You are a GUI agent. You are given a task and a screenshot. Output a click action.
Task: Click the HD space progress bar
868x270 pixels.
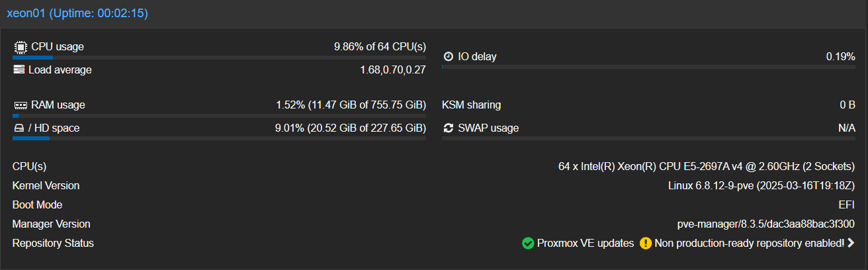[x=219, y=138]
